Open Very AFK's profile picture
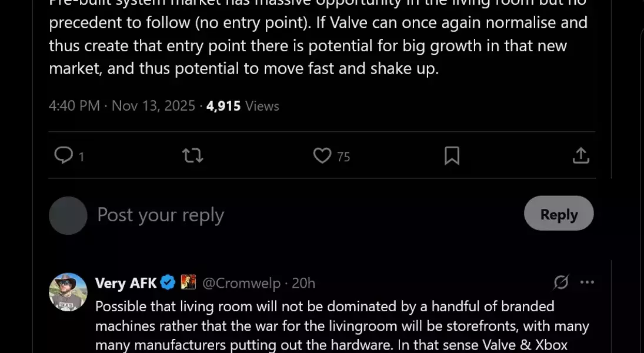The width and height of the screenshot is (644, 353). (68, 292)
